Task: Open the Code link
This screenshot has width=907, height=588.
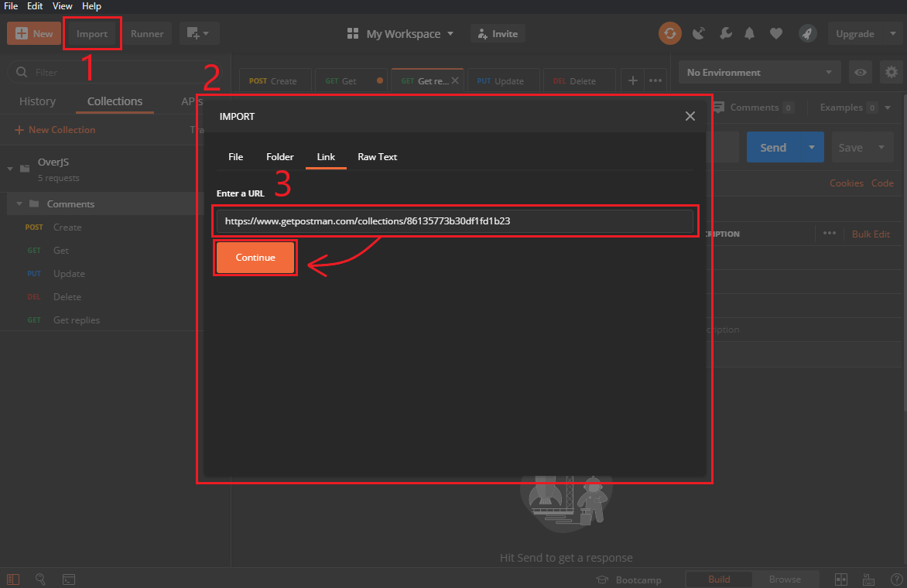Action: tap(882, 183)
